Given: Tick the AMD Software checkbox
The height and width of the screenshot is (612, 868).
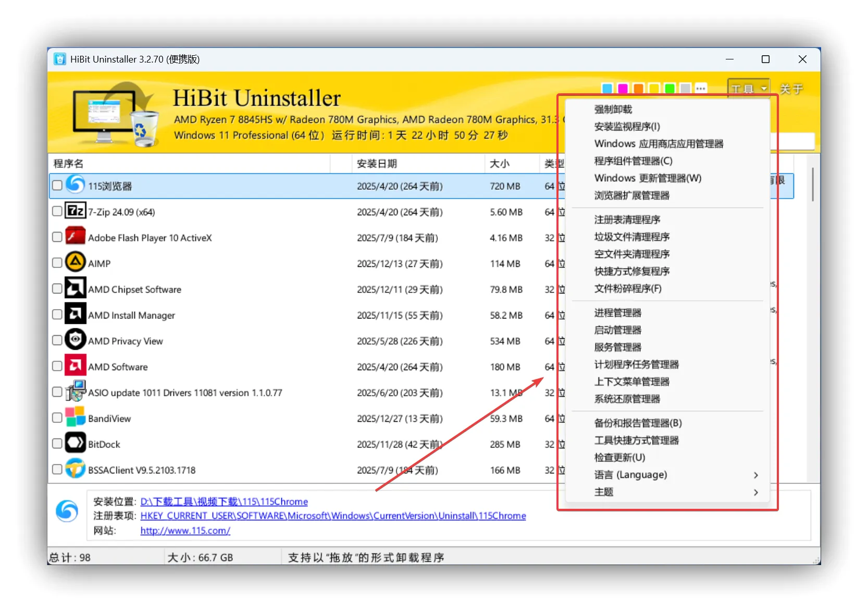Looking at the screenshot, I should tap(57, 366).
